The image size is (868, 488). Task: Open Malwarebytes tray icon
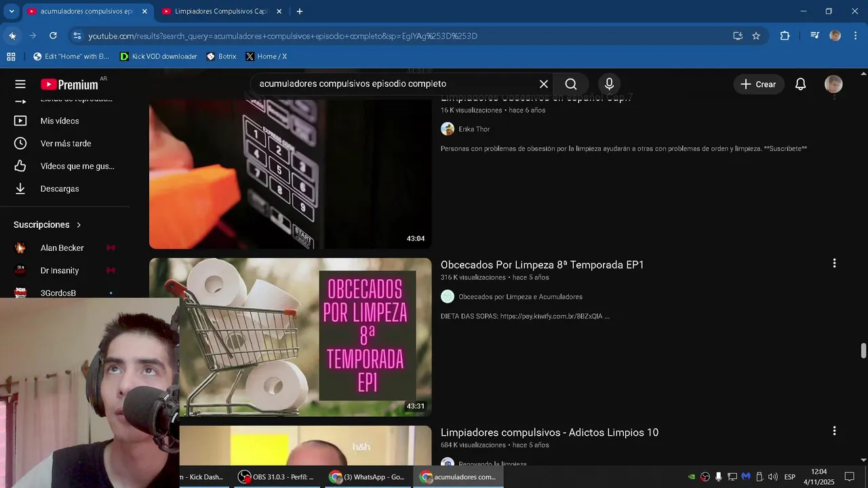(746, 477)
